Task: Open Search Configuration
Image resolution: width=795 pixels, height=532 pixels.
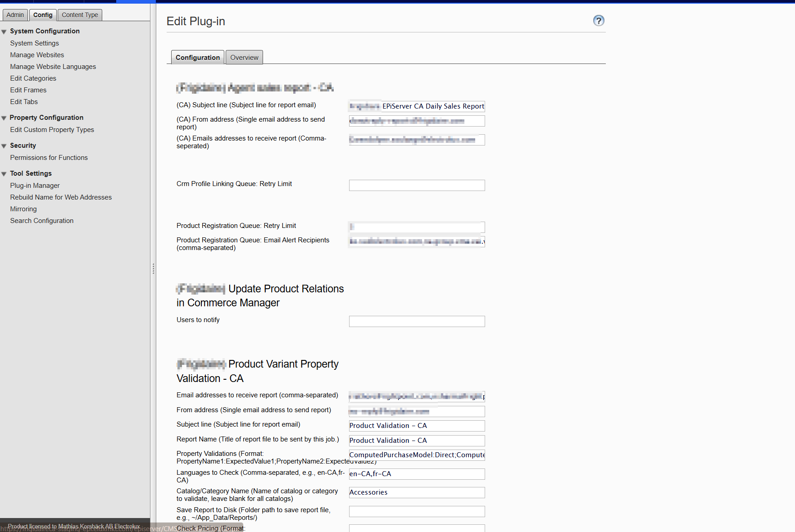Action: 41,221
